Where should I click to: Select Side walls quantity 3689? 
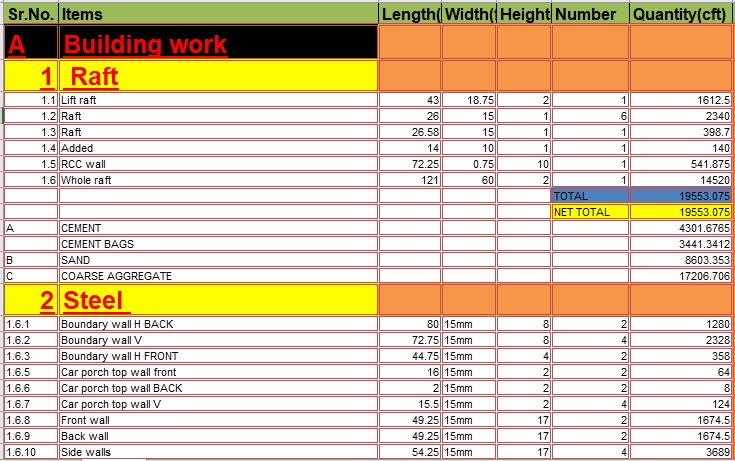pos(681,452)
